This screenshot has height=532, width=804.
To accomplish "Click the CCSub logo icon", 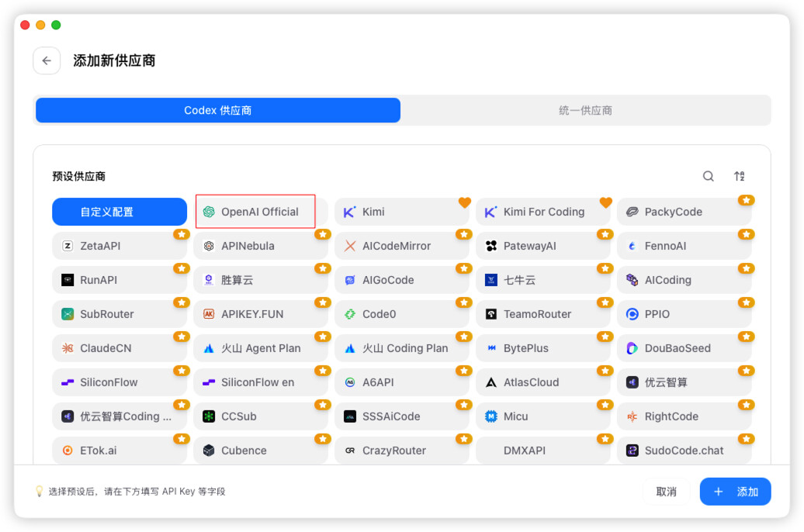I will (209, 416).
